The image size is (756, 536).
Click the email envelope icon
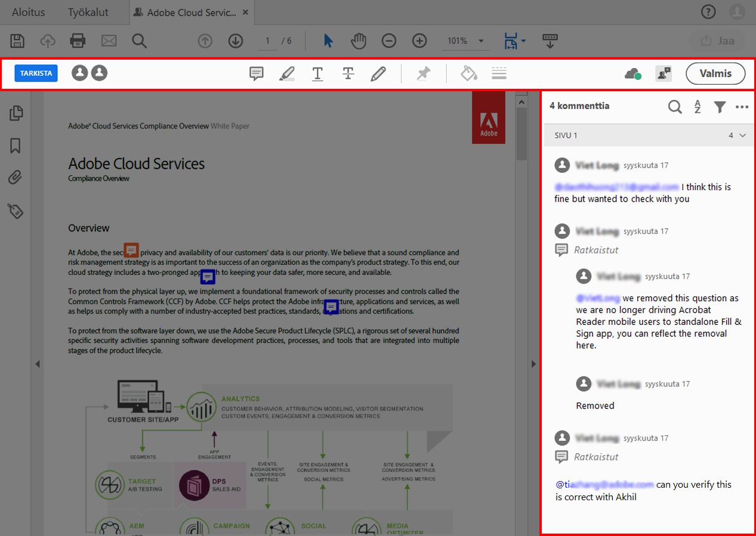coord(109,41)
